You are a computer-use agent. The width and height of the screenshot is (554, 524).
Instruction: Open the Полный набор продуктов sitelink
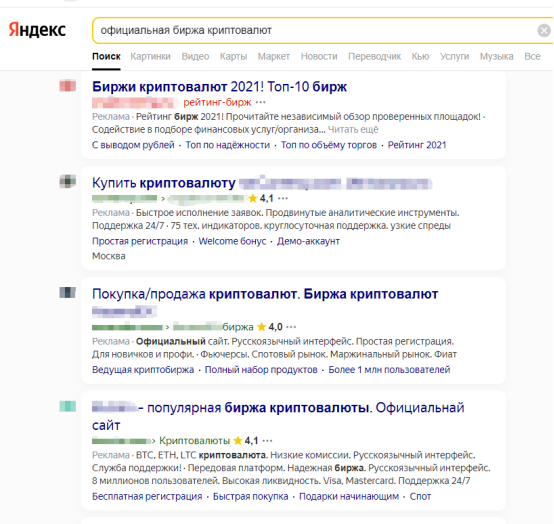[261, 370]
